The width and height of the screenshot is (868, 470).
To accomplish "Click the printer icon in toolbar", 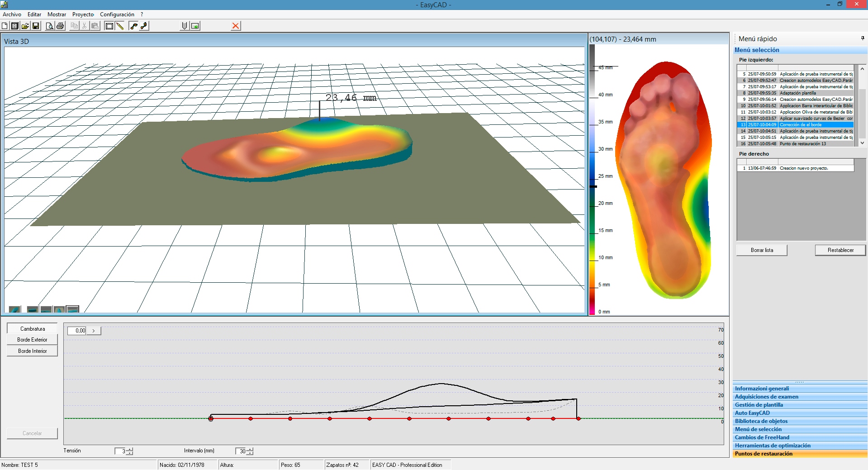I will click(x=60, y=26).
